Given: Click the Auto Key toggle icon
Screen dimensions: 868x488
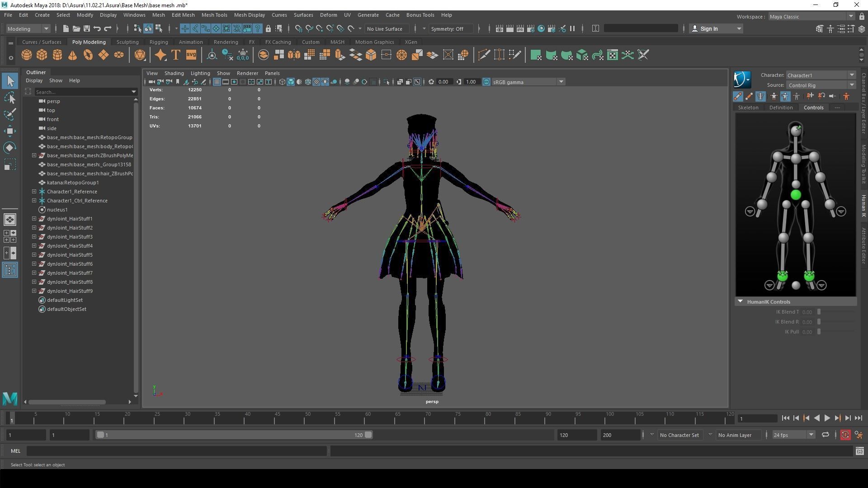Looking at the screenshot, I should tap(845, 435).
